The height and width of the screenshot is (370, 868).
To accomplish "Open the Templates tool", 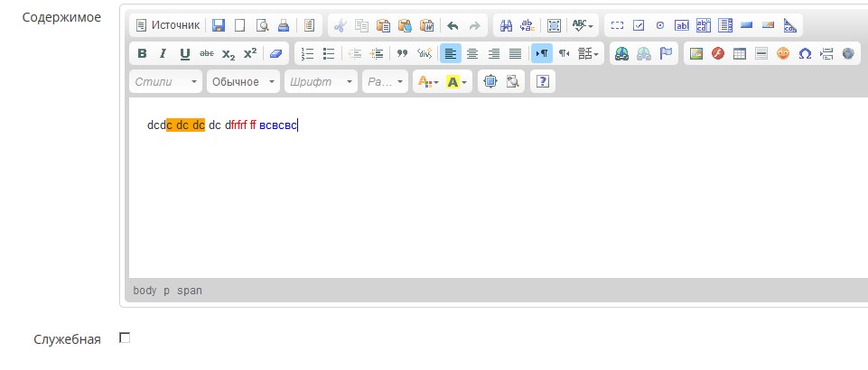I will pyautogui.click(x=309, y=25).
